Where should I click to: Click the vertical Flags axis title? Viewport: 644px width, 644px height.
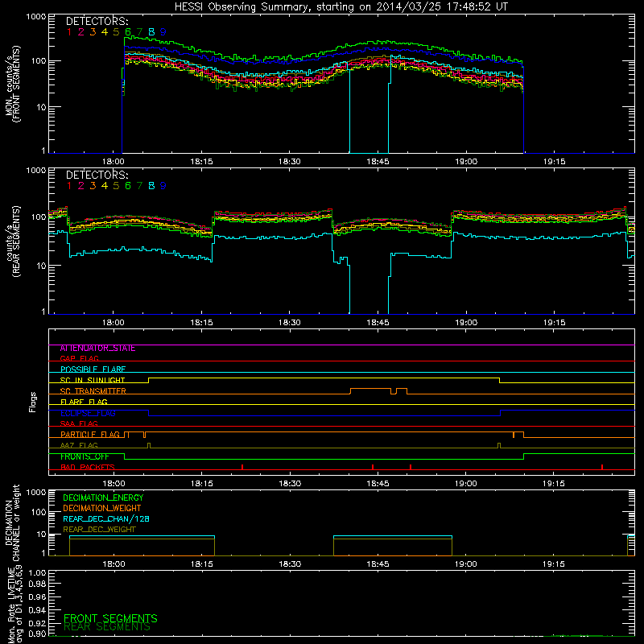33,402
